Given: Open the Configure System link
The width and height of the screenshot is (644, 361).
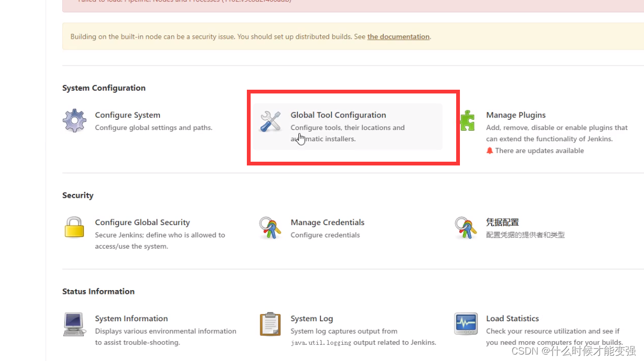Looking at the screenshot, I should pyautogui.click(x=128, y=115).
